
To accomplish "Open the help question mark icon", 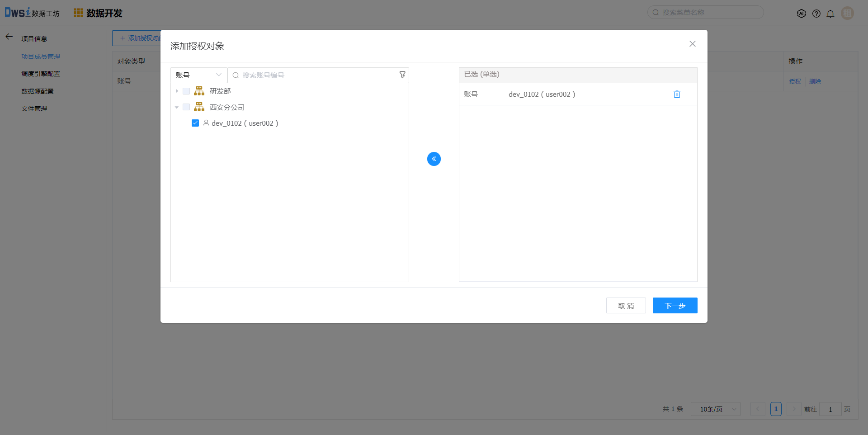I will (816, 14).
